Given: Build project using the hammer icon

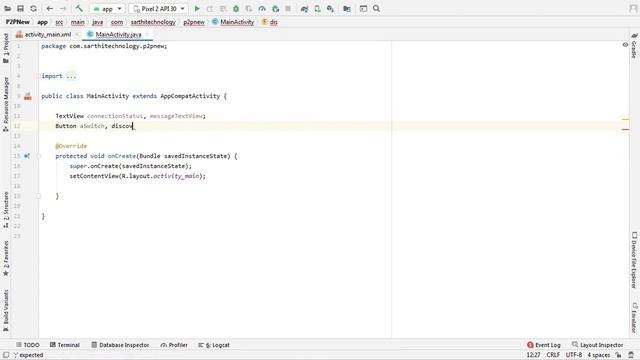Looking at the screenshot, I should pos(79,9).
